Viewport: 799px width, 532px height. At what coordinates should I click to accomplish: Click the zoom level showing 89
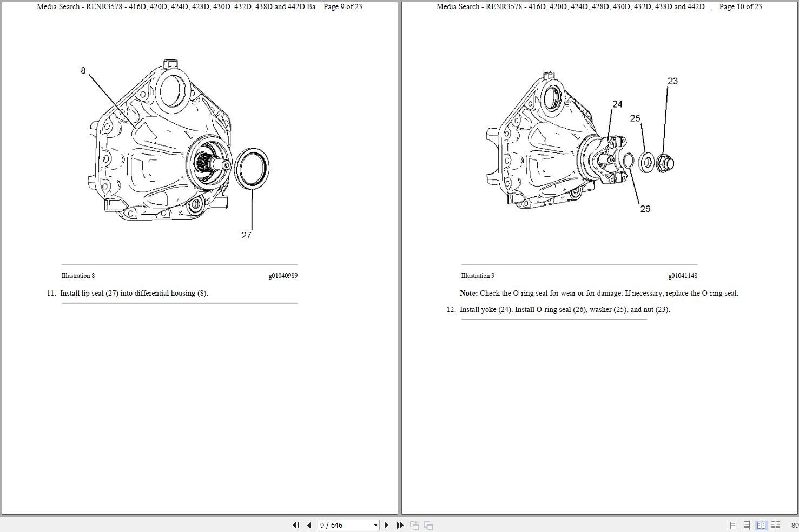pyautogui.click(x=793, y=524)
